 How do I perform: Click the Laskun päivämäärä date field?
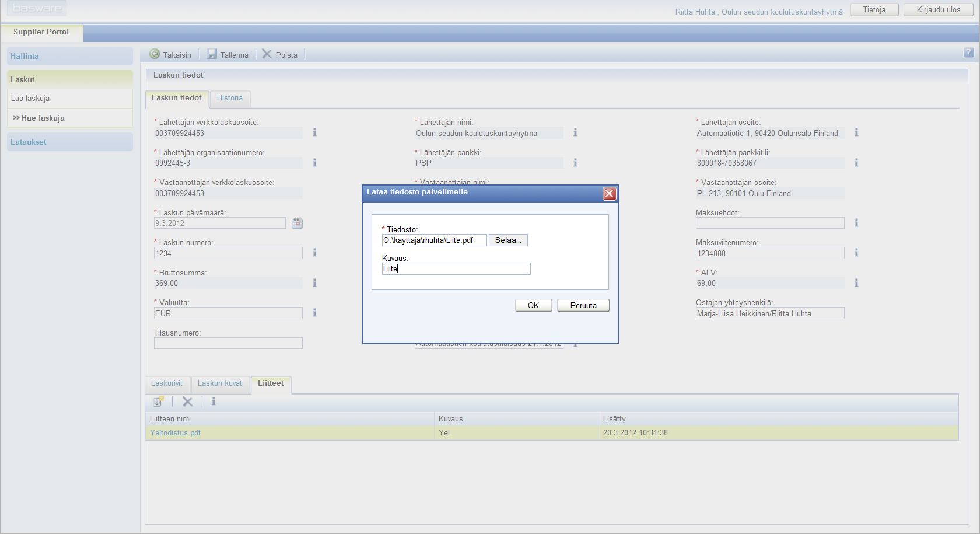coord(220,223)
